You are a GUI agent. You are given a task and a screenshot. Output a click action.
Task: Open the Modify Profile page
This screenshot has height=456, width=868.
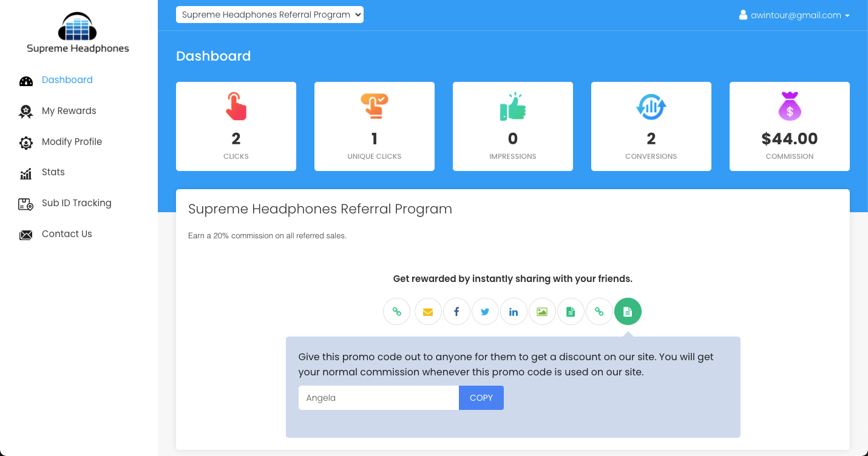pyautogui.click(x=72, y=142)
